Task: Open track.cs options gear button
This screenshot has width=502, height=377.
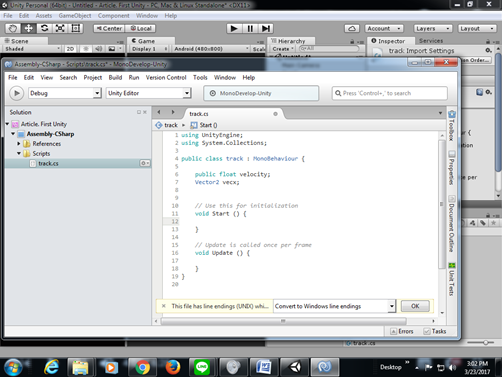Action: pyautogui.click(x=145, y=163)
